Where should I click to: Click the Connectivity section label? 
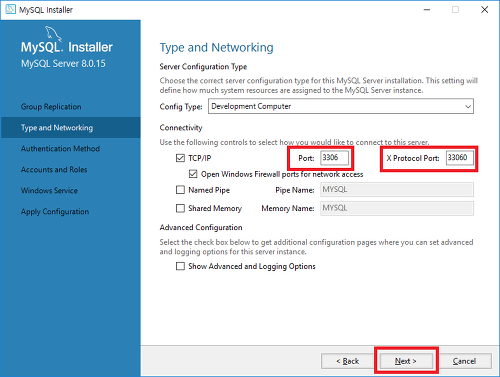[181, 128]
